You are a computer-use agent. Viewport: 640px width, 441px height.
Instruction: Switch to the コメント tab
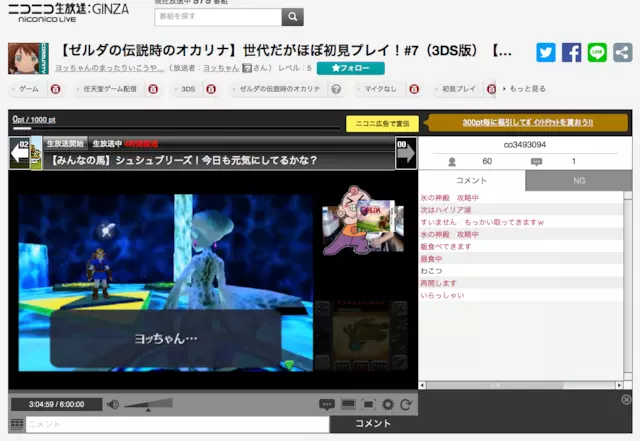pos(471,180)
